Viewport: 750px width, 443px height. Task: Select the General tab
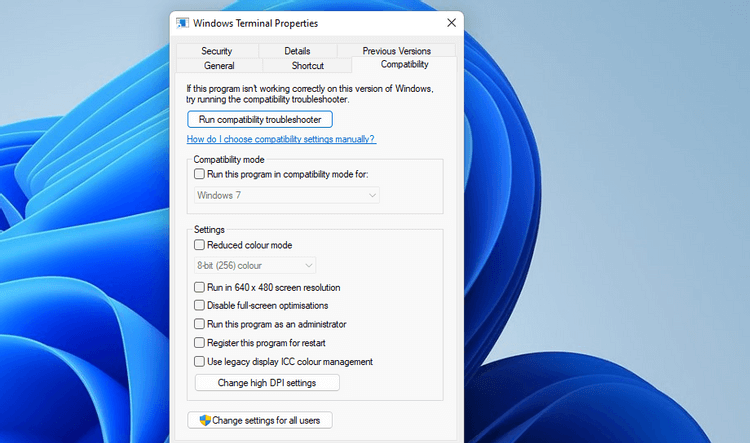219,66
